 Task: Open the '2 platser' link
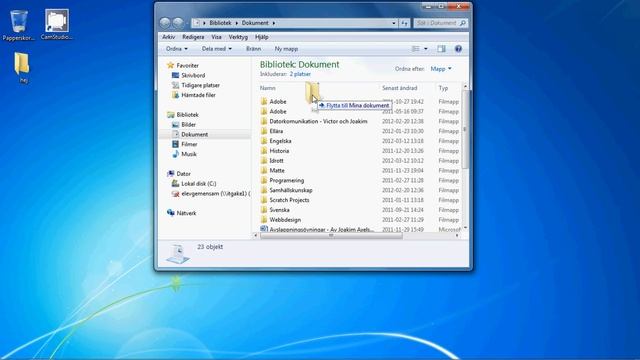(x=300, y=74)
